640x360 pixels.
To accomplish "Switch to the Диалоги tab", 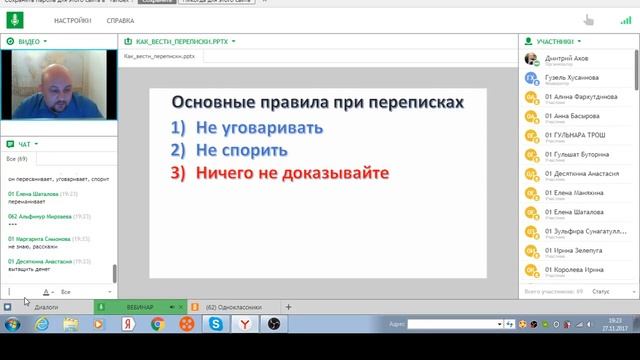I will pyautogui.click(x=47, y=307).
